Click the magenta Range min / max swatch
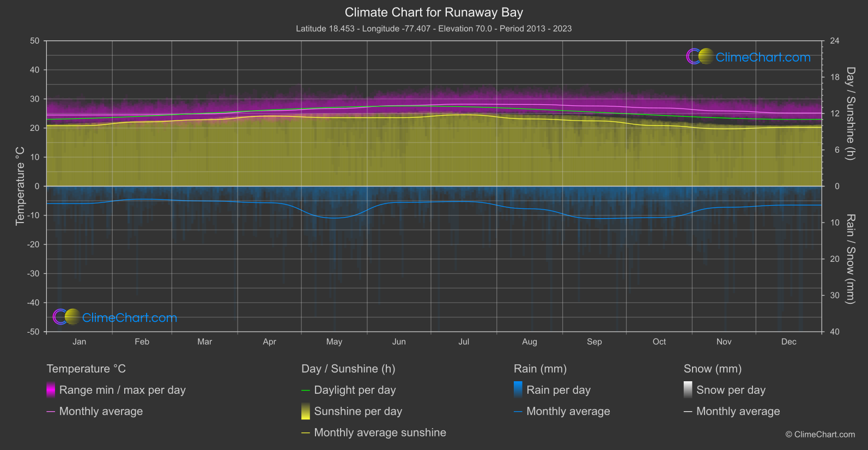 click(x=51, y=390)
